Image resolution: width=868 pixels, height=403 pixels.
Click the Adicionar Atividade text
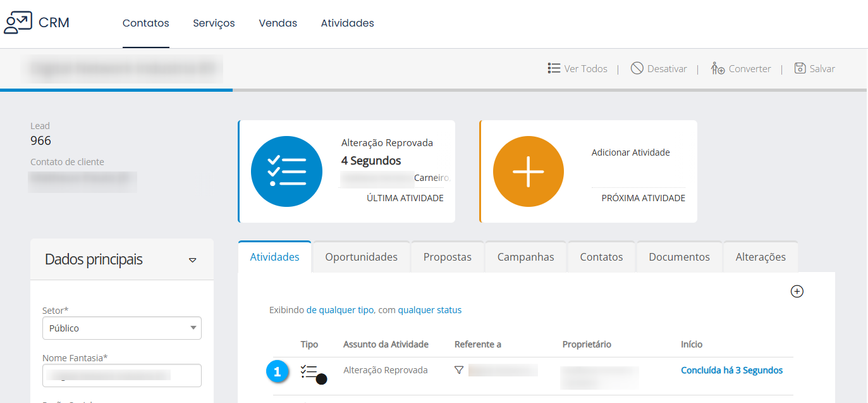[x=630, y=152]
